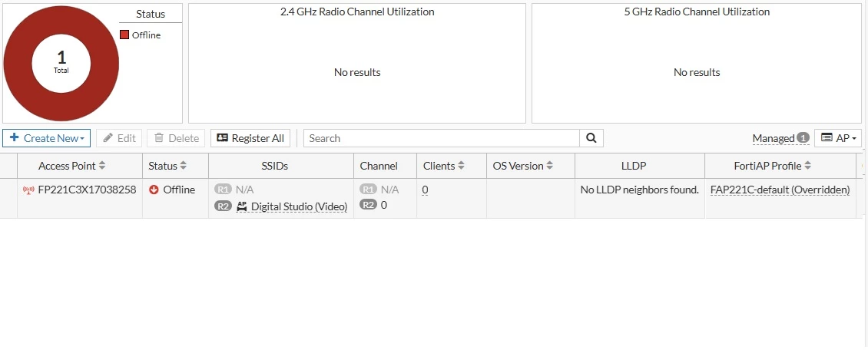Click the R1 radio badge in Channel column
The width and height of the screenshot is (868, 353).
[368, 190]
